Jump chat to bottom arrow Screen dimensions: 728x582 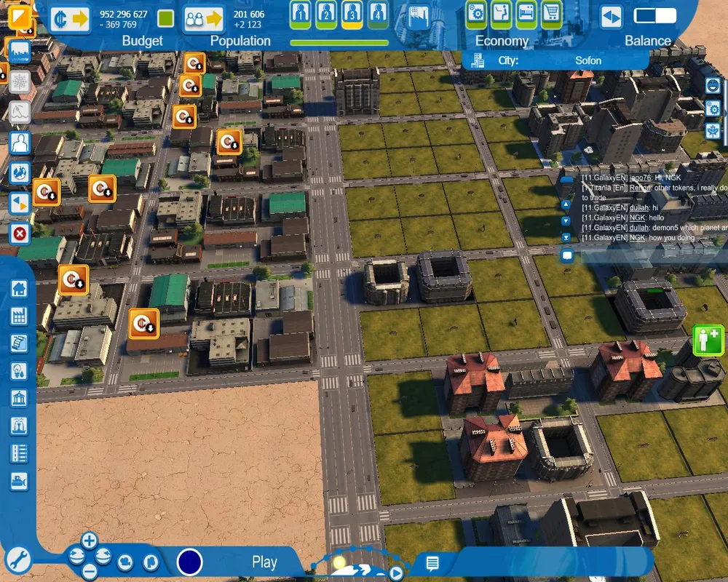click(566, 237)
